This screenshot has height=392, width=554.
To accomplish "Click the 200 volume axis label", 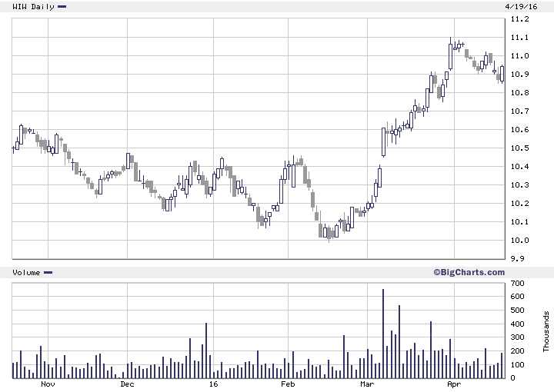I will [518, 351].
